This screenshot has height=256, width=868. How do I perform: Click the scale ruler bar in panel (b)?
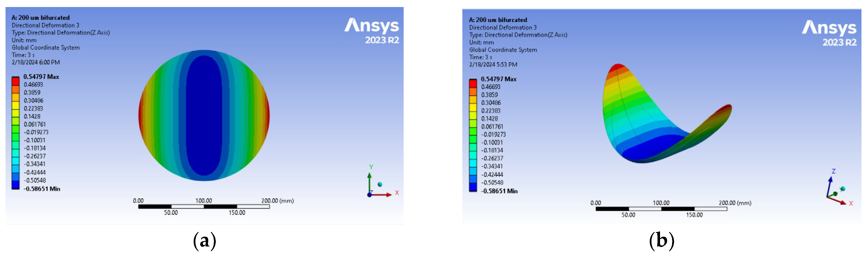click(661, 209)
